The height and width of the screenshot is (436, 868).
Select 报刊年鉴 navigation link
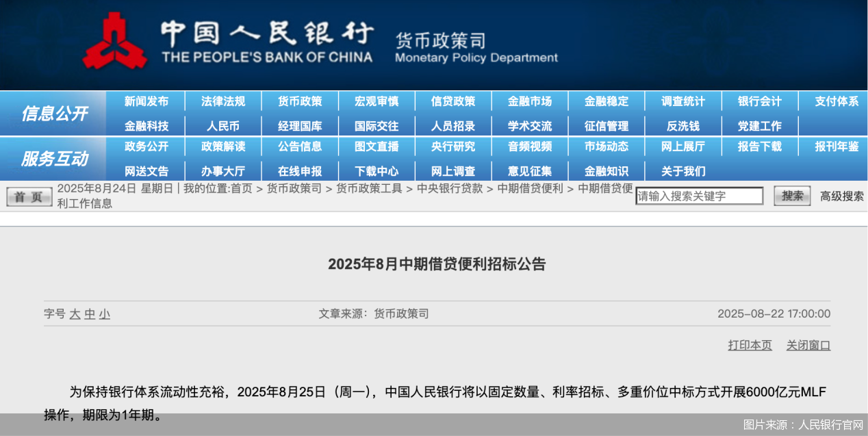(837, 146)
